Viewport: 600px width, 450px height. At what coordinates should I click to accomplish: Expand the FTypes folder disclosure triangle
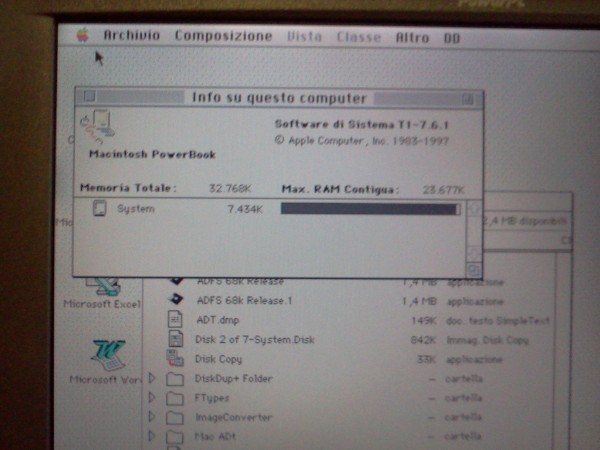[152, 398]
